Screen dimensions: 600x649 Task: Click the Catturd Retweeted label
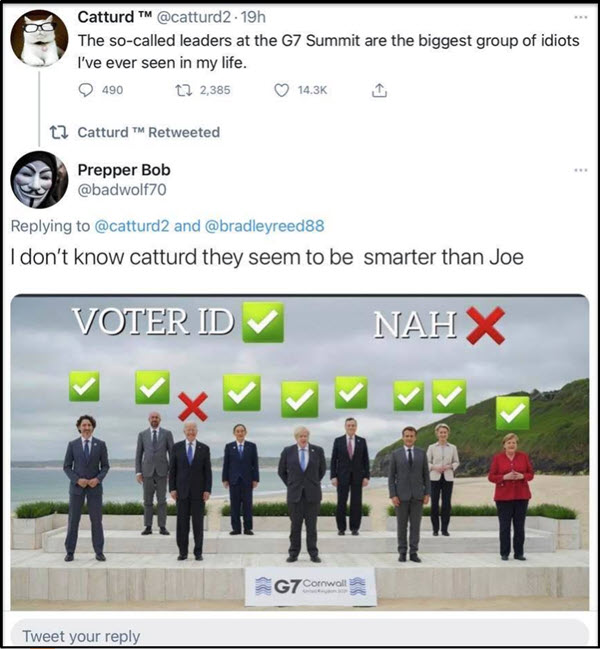pos(149,132)
